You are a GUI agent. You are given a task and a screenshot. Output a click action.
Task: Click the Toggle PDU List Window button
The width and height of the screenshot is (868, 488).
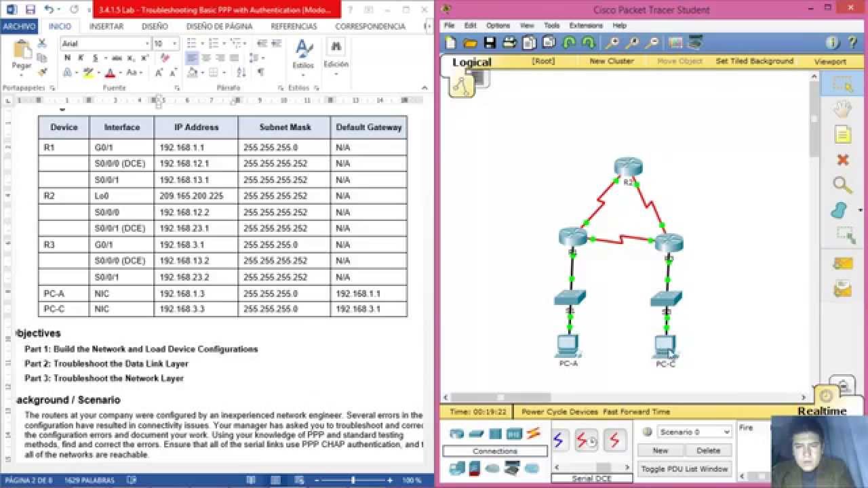coord(684,468)
